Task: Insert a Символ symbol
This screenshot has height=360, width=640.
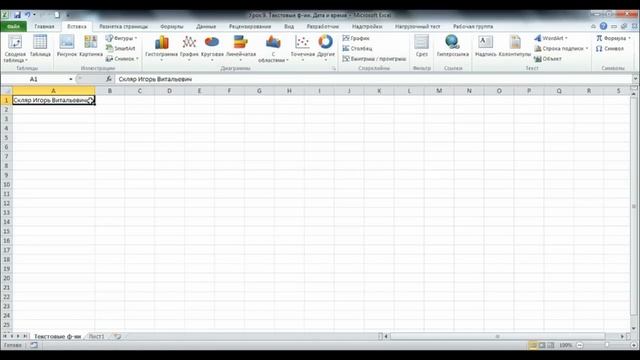Action: [x=610, y=48]
